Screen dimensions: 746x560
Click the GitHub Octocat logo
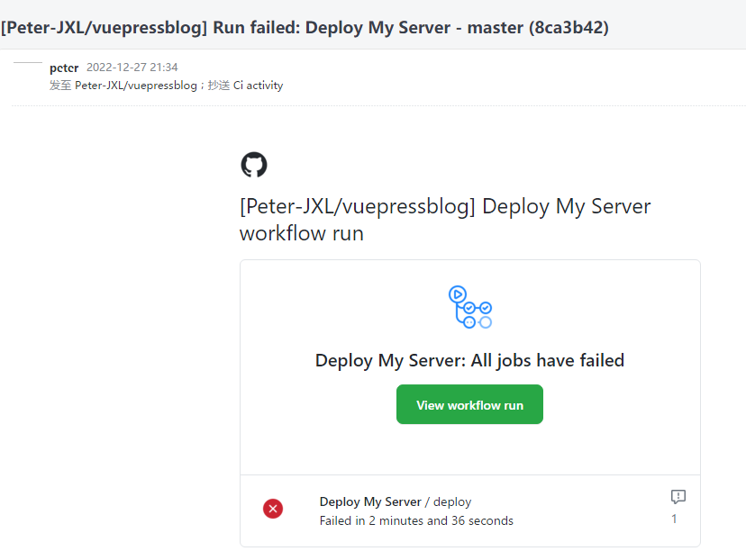point(254,165)
